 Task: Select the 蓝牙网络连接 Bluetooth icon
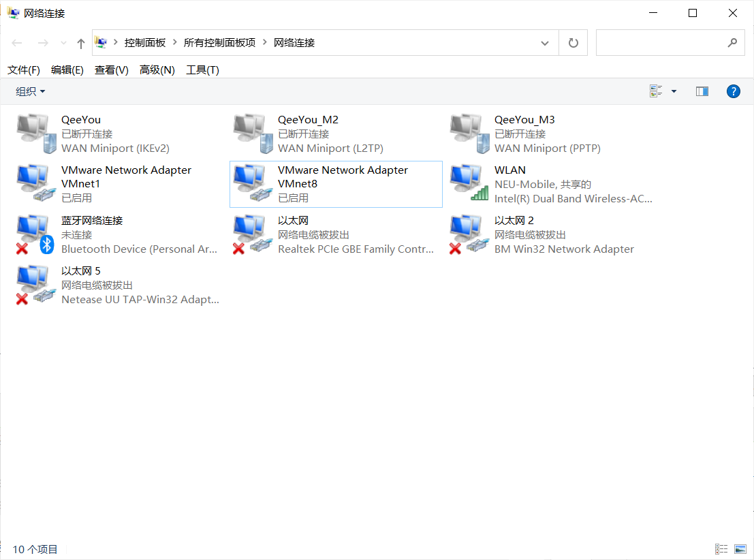click(35, 234)
